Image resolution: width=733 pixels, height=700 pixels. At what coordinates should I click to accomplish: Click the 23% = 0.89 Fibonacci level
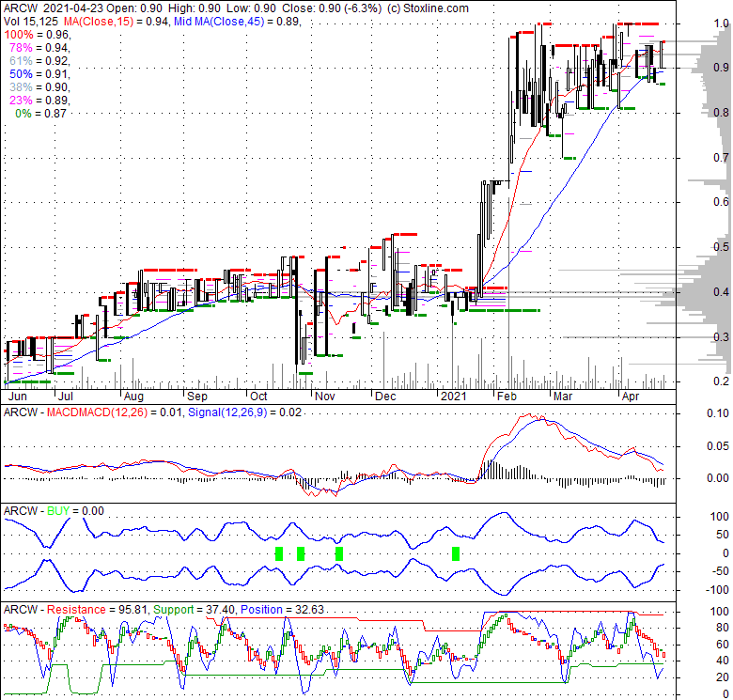pos(39,100)
